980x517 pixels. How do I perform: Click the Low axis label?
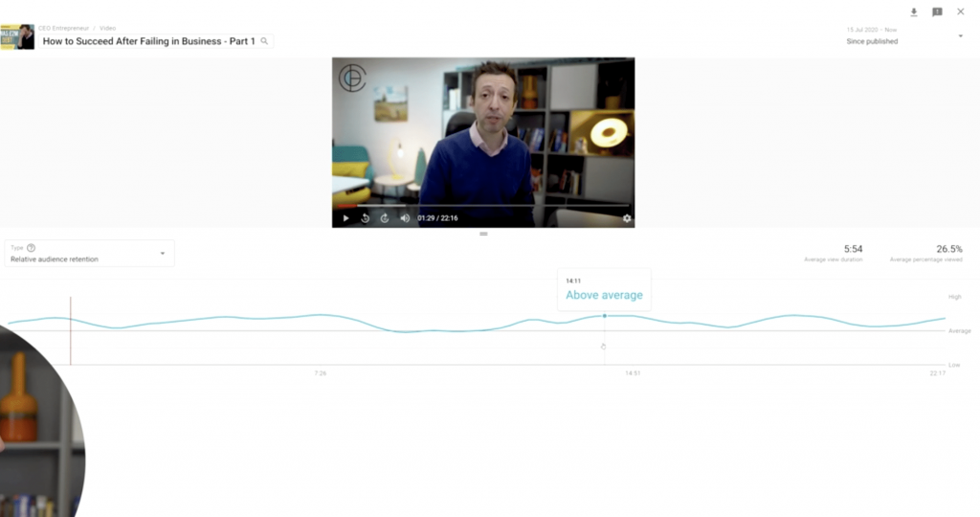coord(954,365)
